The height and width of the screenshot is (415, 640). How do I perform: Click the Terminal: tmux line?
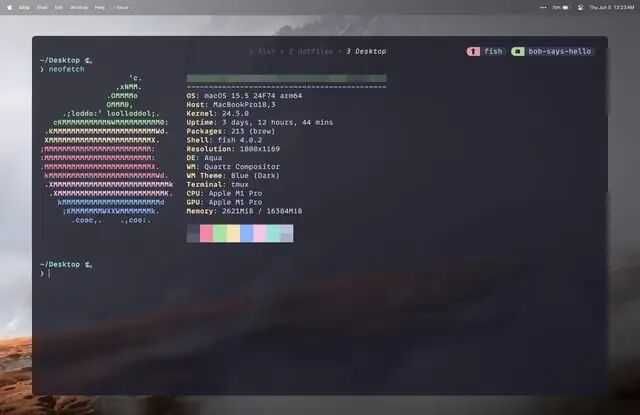(218, 184)
